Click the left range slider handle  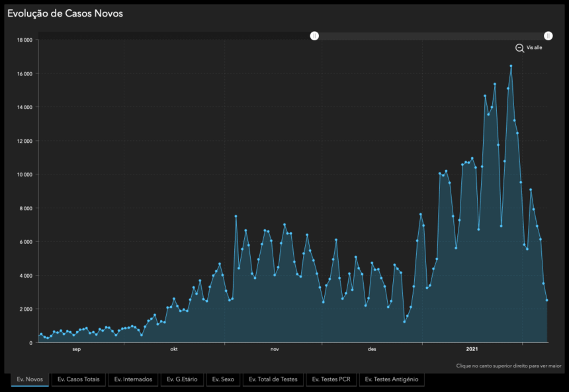(315, 36)
